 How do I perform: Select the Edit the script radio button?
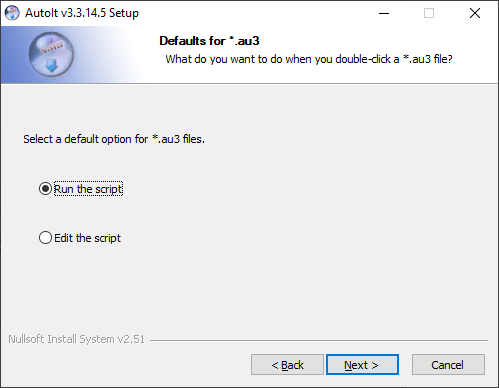coord(45,238)
